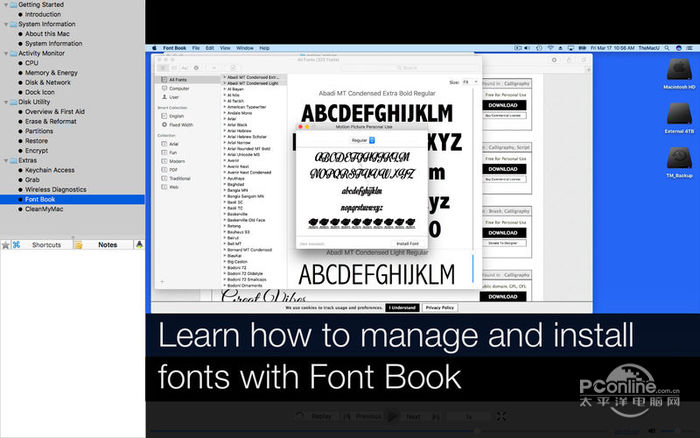Open the Encrypt lesson
Viewport: 700px width, 438px height.
click(x=37, y=151)
